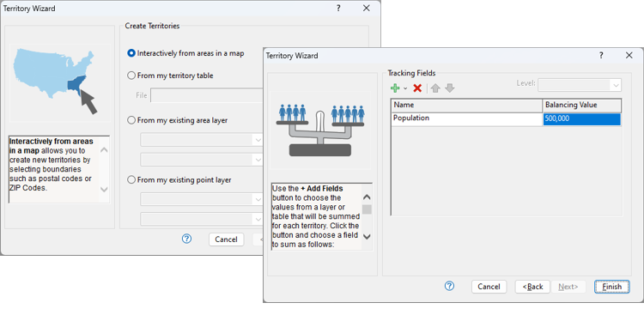
Task: Click the 500,000 balancing value cell
Action: click(x=581, y=119)
